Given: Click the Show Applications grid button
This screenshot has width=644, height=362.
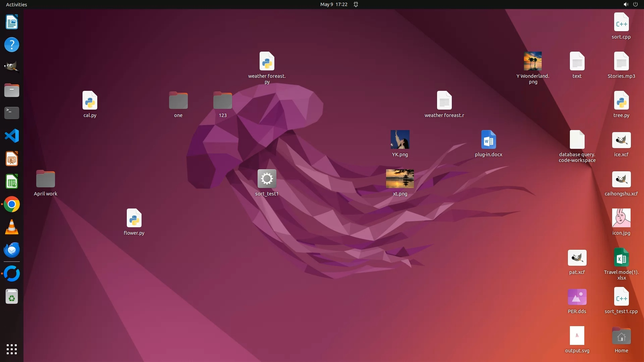Looking at the screenshot, I should click(x=11, y=349).
